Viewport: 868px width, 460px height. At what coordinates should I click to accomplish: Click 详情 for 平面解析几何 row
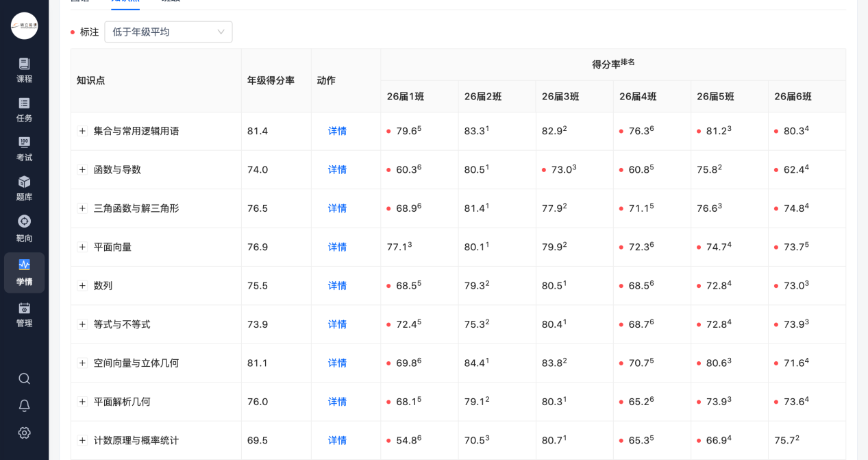click(337, 402)
